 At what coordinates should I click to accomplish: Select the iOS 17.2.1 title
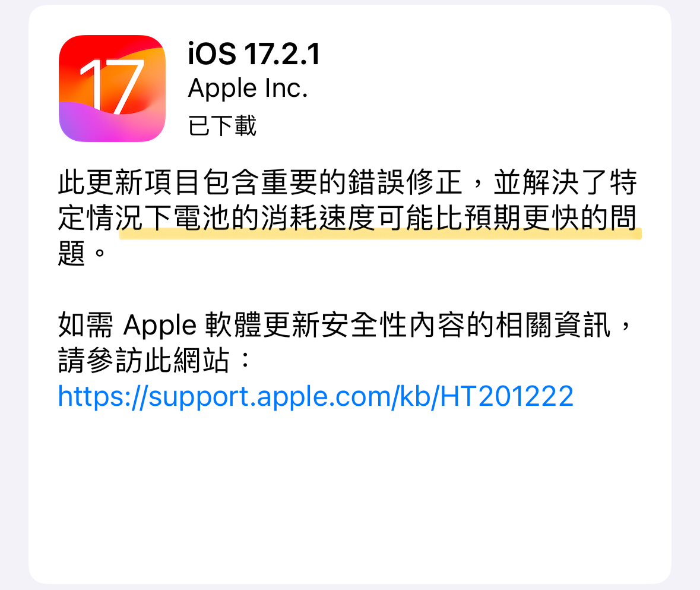254,54
